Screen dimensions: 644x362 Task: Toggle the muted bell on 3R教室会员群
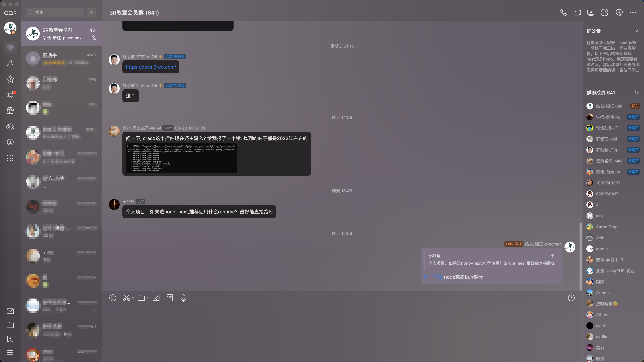94,38
